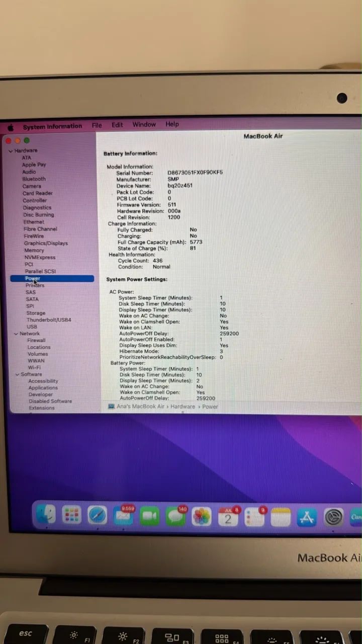
Task: Select Accessibility under Software
Action: 43,381
